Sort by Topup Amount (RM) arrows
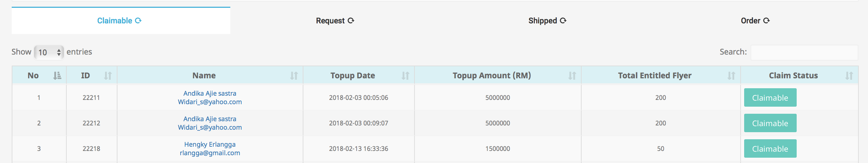Screen dimensions: 868x163 point(572,75)
